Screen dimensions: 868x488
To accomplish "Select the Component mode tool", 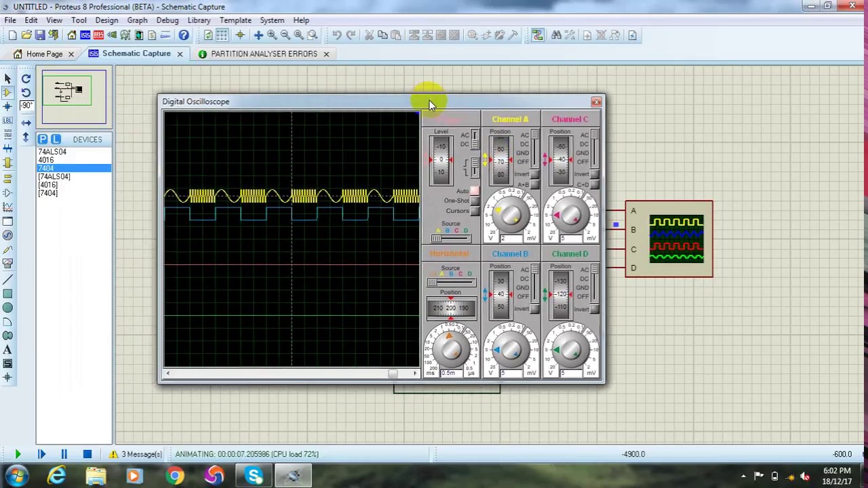I will pyautogui.click(x=7, y=93).
